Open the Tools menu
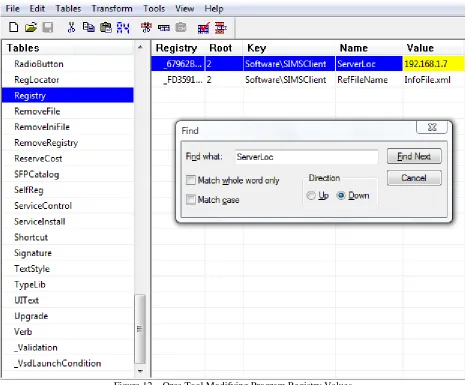This screenshot has height=385, width=468. pos(154,8)
